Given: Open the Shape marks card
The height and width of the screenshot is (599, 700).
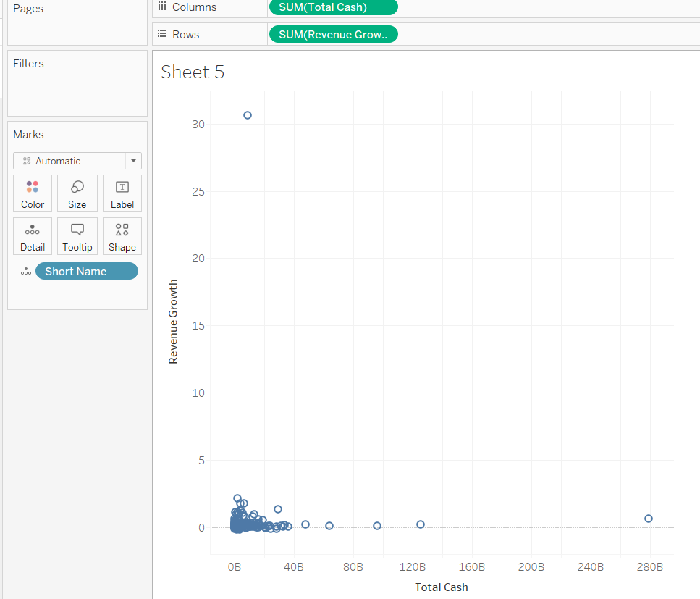Looking at the screenshot, I should pyautogui.click(x=122, y=236).
